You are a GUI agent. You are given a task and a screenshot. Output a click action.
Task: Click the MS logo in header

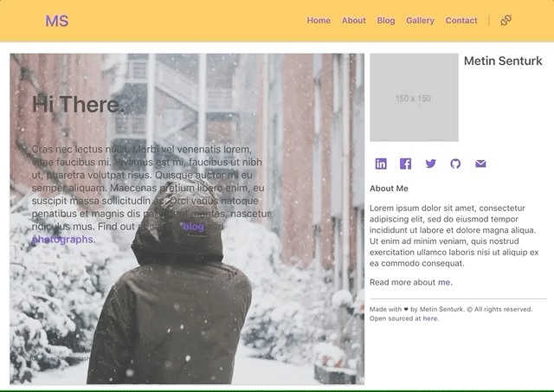click(57, 21)
